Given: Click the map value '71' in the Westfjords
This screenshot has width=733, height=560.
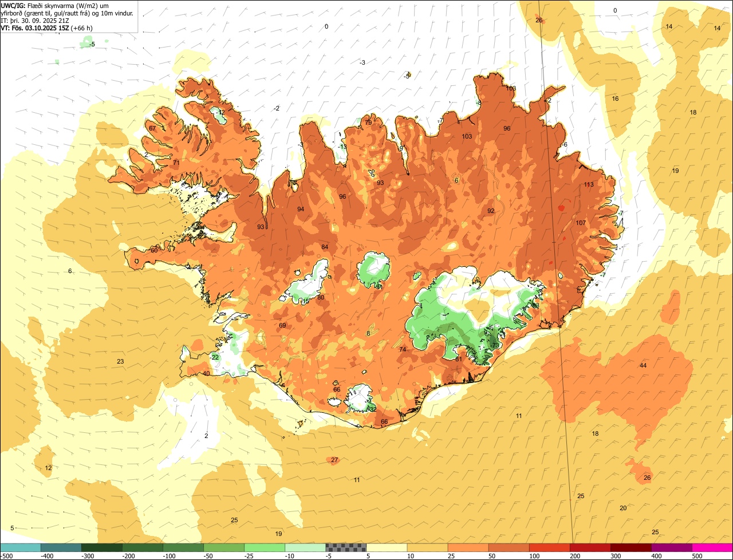Looking at the screenshot, I should coord(176,163).
